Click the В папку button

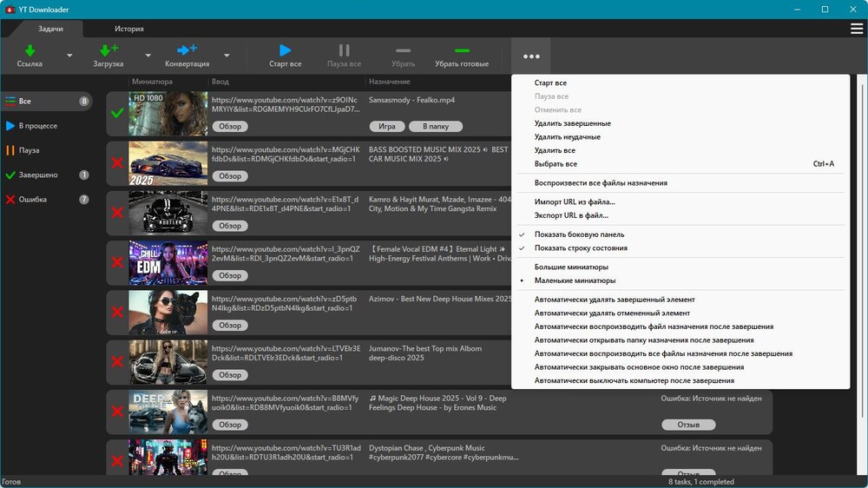(435, 127)
